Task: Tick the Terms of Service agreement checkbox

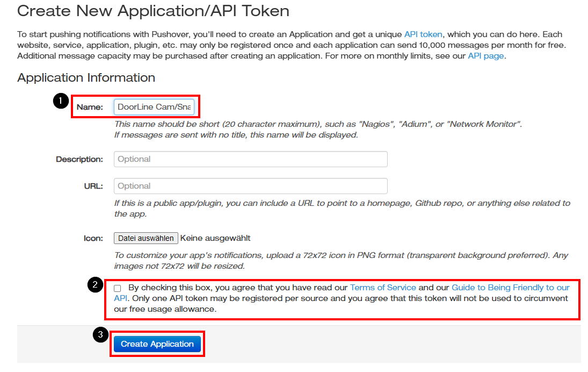Action: pos(118,288)
